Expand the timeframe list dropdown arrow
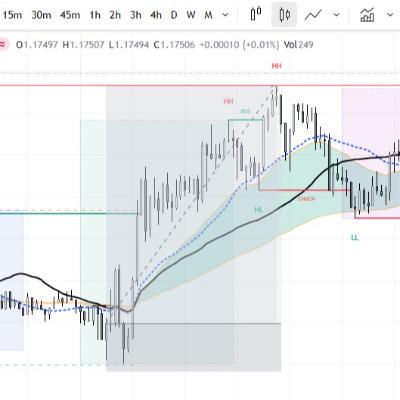400x400 pixels. (x=225, y=15)
